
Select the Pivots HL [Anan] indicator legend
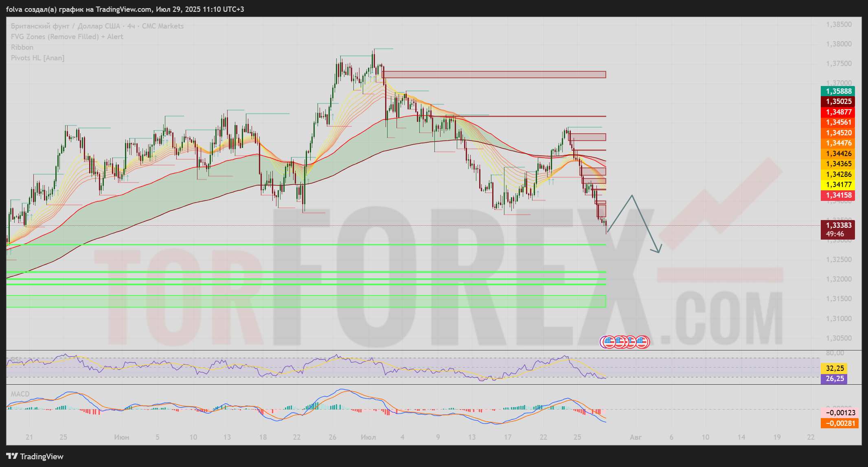(37, 58)
